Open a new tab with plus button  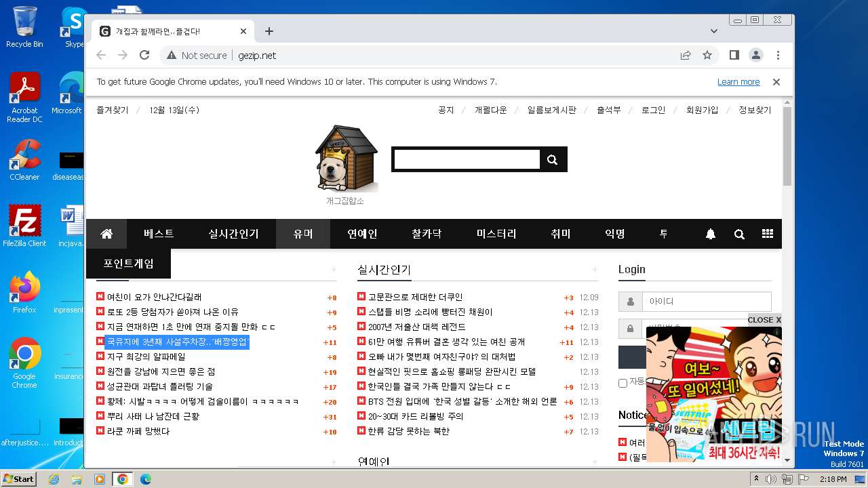point(269,31)
